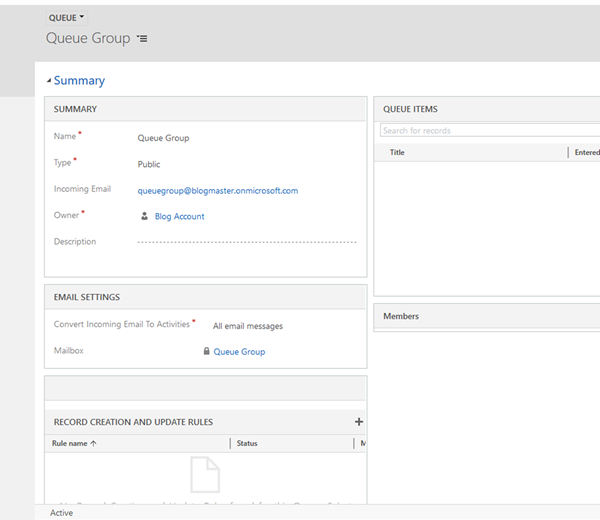600x520 pixels.
Task: Click the lock icon beside Mailbox Queue Group
Action: click(206, 351)
